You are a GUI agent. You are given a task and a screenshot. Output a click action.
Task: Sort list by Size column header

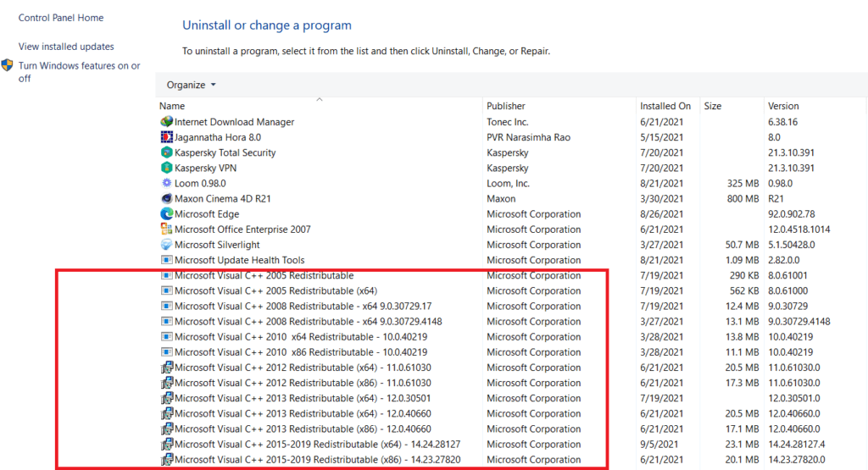tap(712, 106)
